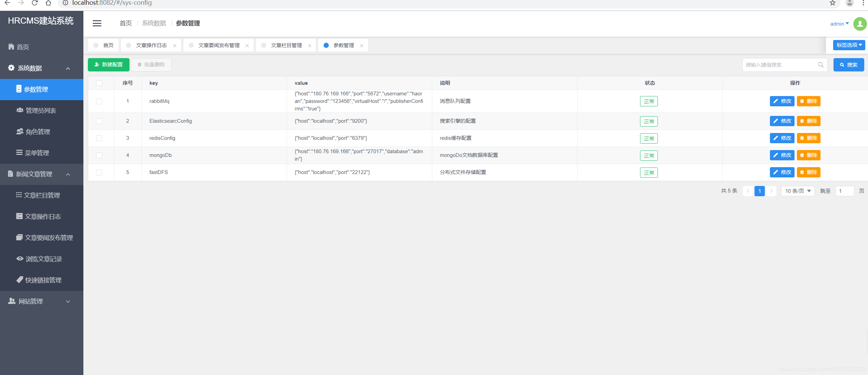Screen dimensions: 868x375
Task: Expand the 网站管理 sidebar group
Action: [42, 301]
